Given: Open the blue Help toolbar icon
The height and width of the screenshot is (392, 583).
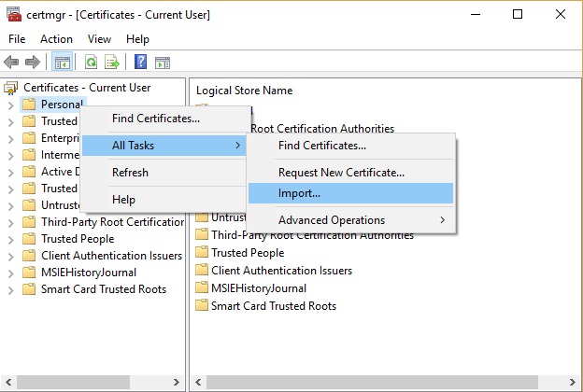Looking at the screenshot, I should click(141, 63).
